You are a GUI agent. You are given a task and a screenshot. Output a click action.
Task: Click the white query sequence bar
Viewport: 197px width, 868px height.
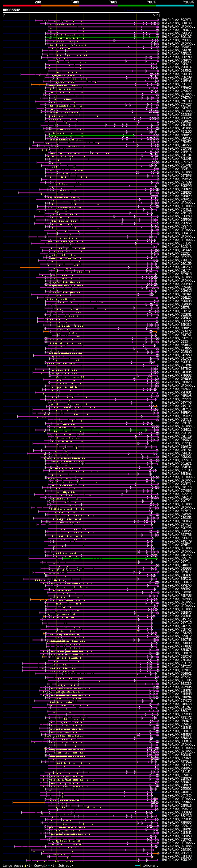pos(81,13)
